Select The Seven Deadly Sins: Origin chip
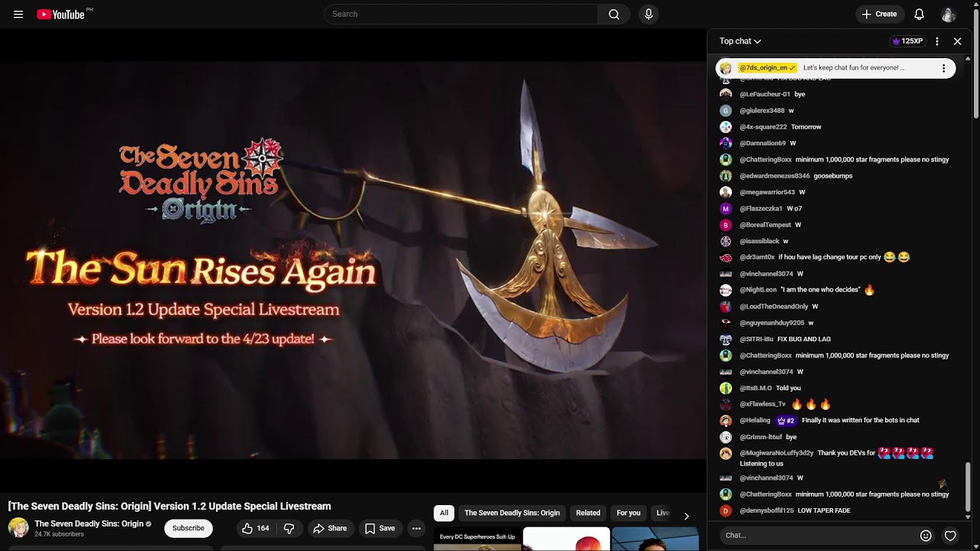 [x=512, y=513]
